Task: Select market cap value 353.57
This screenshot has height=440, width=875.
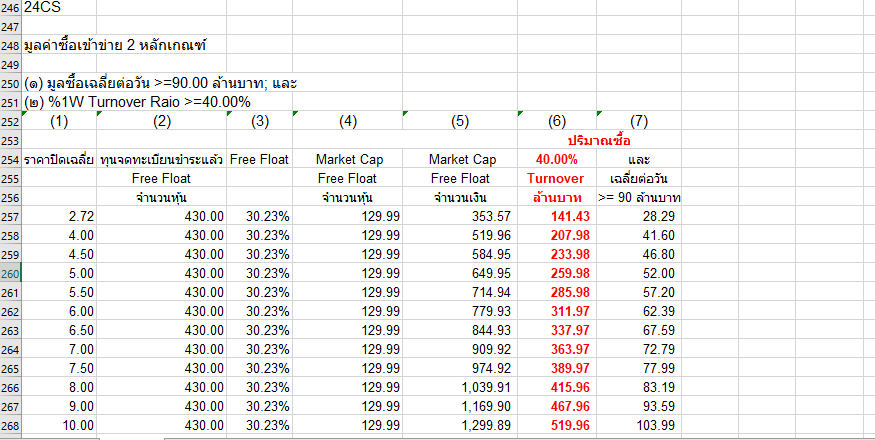Action: [x=460, y=217]
